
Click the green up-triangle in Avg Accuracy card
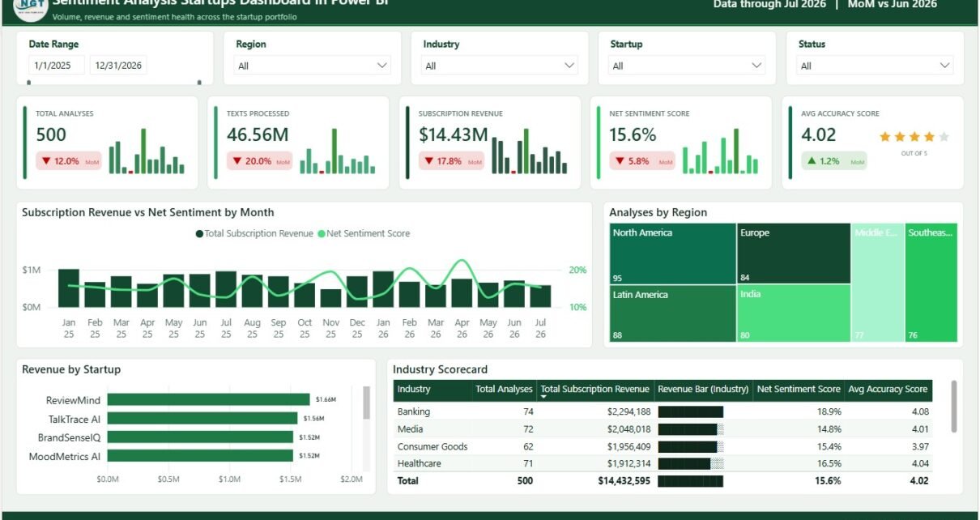click(x=811, y=161)
